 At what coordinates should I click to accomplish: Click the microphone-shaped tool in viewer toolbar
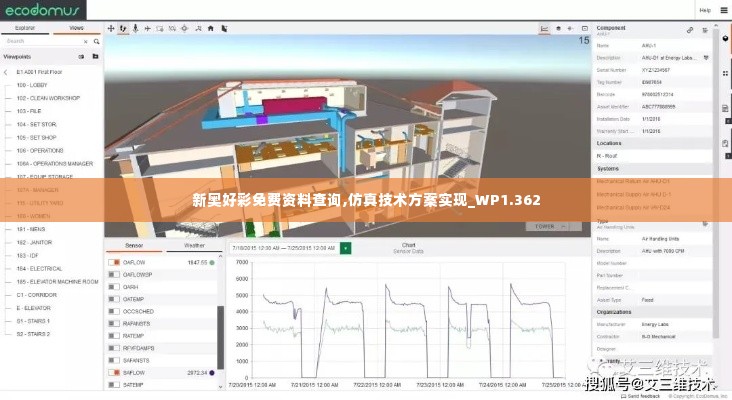click(x=135, y=28)
